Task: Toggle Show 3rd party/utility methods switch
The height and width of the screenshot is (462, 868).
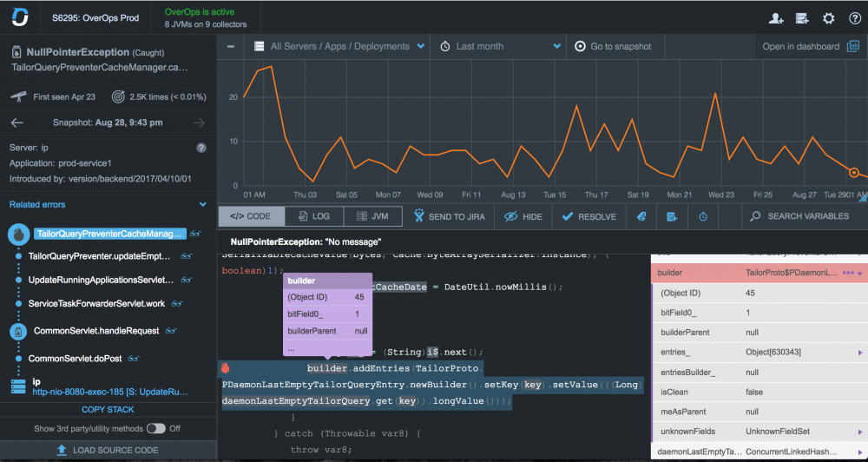Action: tap(156, 428)
